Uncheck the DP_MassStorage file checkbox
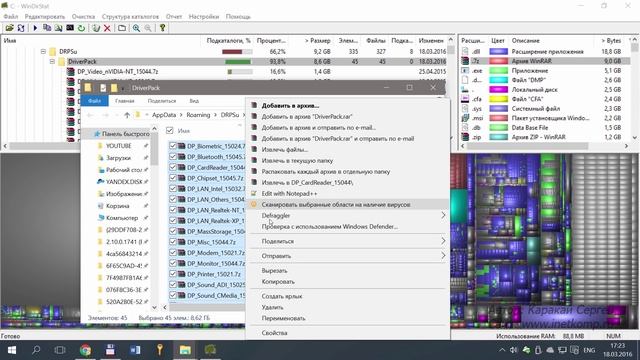Viewport: 640px width, 360px height. [x=173, y=231]
